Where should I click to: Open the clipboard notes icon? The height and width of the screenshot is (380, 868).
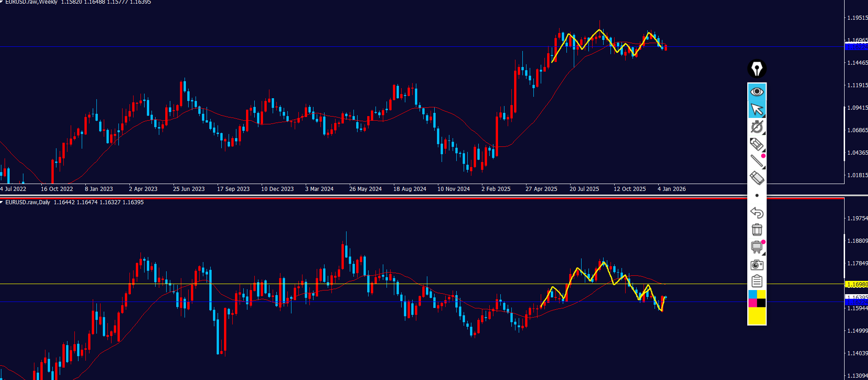[756, 281]
